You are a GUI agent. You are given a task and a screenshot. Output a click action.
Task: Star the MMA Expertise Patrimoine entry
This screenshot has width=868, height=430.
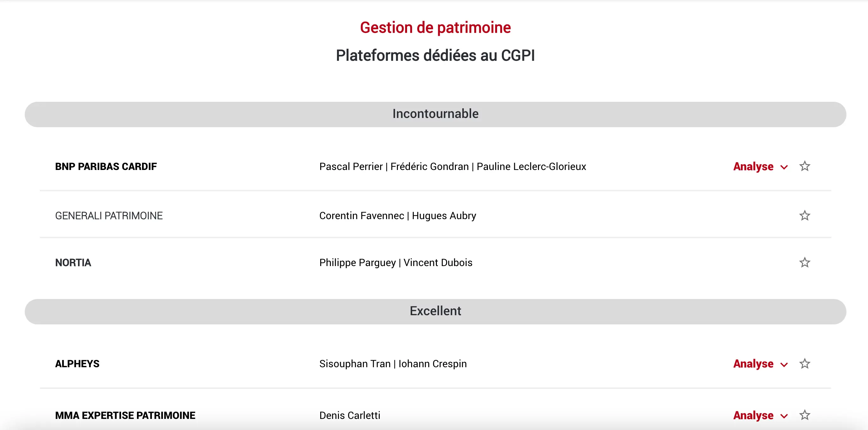tap(805, 415)
